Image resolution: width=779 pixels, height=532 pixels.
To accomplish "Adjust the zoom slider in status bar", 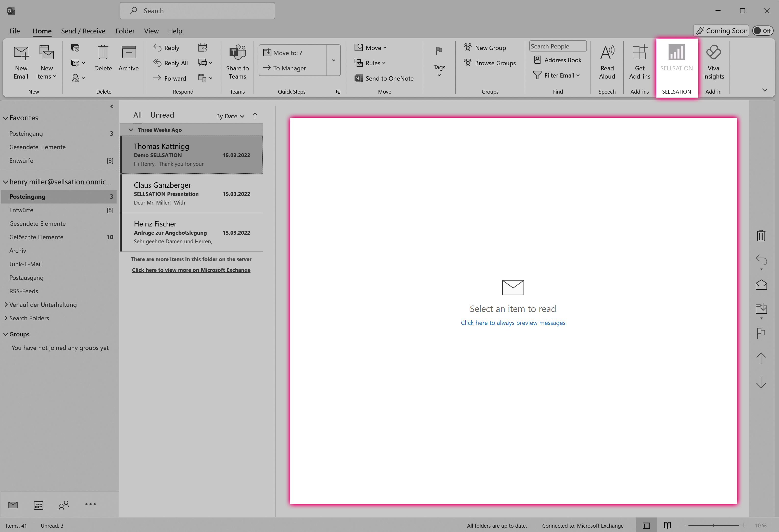I will click(x=713, y=525).
